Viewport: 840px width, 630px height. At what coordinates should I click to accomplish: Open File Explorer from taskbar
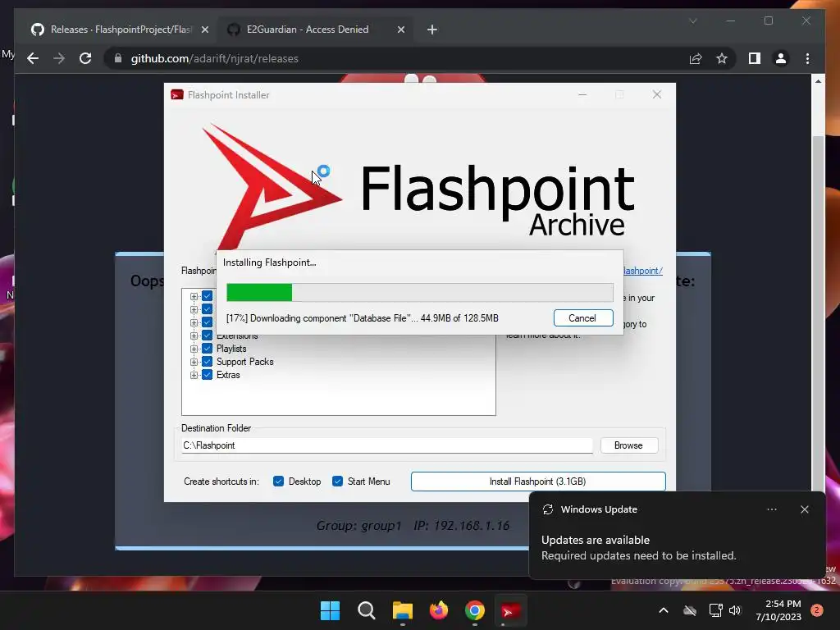click(402, 610)
